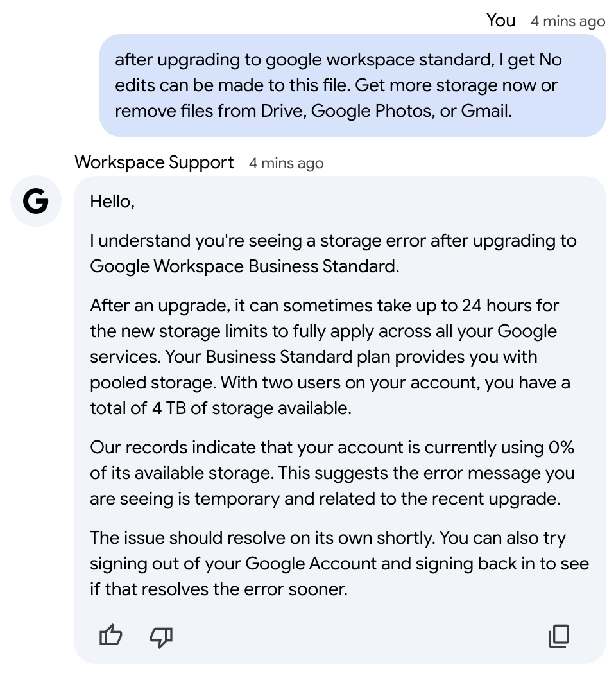Screen dimensions: 616x678
Task: Click the timestamp next to Workspace Support
Action: coord(286,163)
